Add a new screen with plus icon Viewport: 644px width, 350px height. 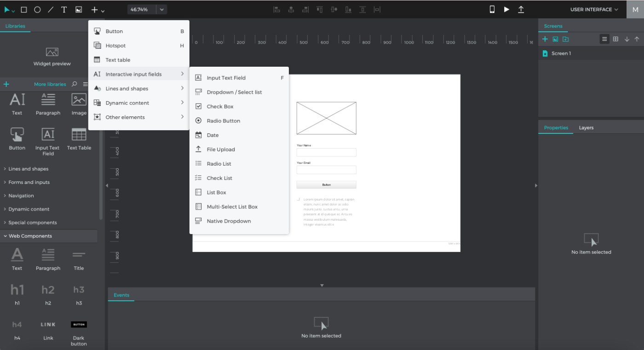coord(545,39)
